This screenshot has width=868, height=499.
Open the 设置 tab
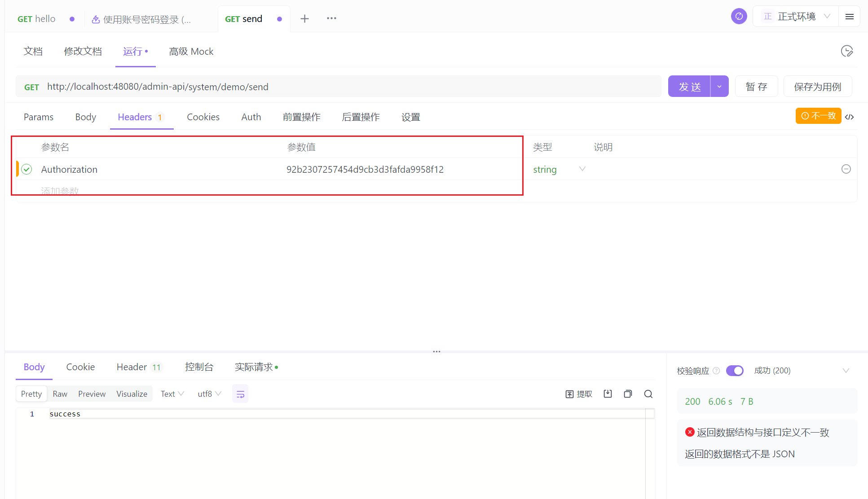pyautogui.click(x=410, y=117)
